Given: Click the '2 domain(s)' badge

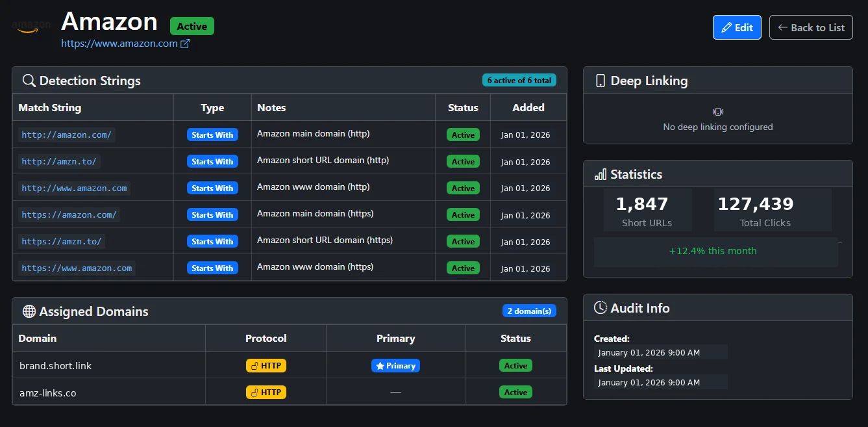Looking at the screenshot, I should coord(528,311).
